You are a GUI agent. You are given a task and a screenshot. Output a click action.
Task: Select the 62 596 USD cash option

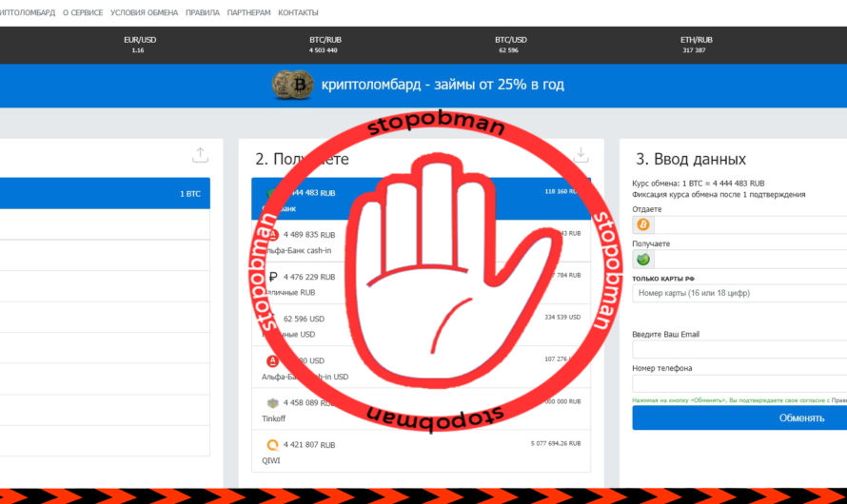[305, 325]
